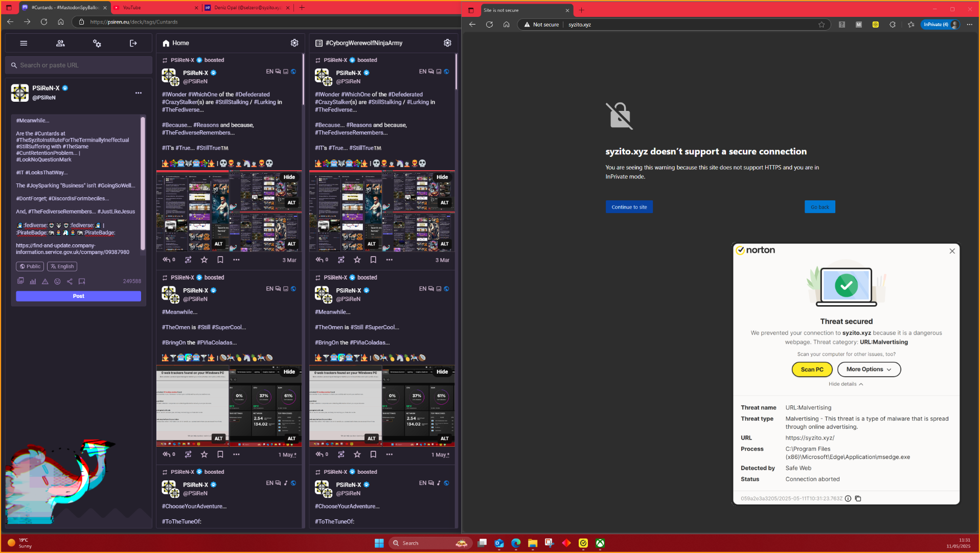980x553 pixels.
Task: Open more options on Home 1 May post
Action: [x=236, y=454]
